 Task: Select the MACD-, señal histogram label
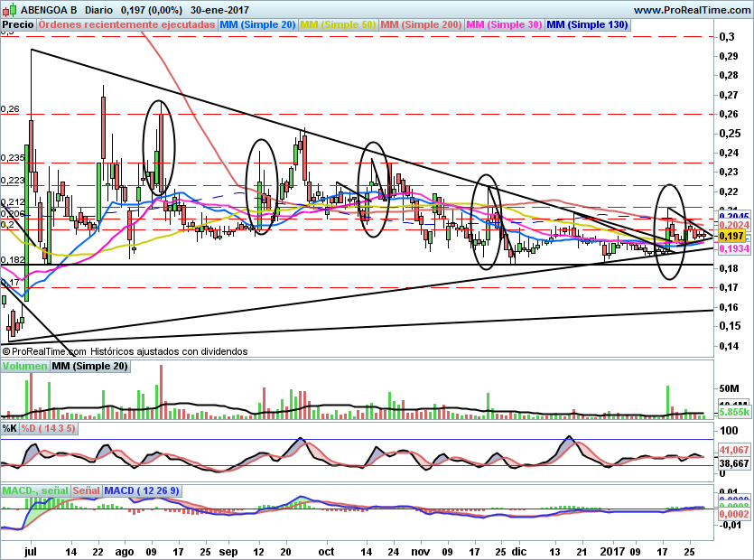point(35,490)
